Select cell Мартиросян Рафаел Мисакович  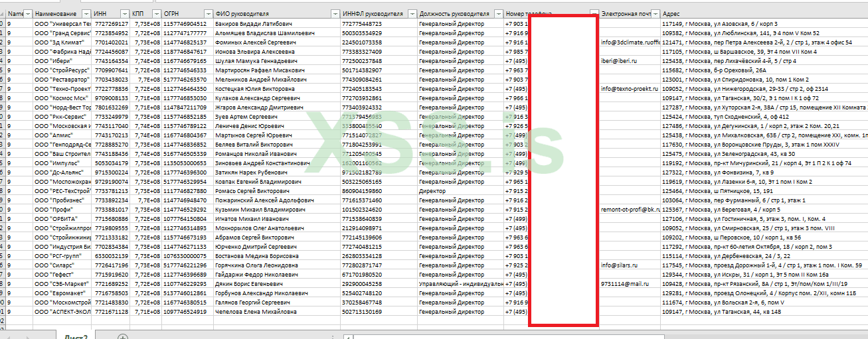(x=277, y=70)
